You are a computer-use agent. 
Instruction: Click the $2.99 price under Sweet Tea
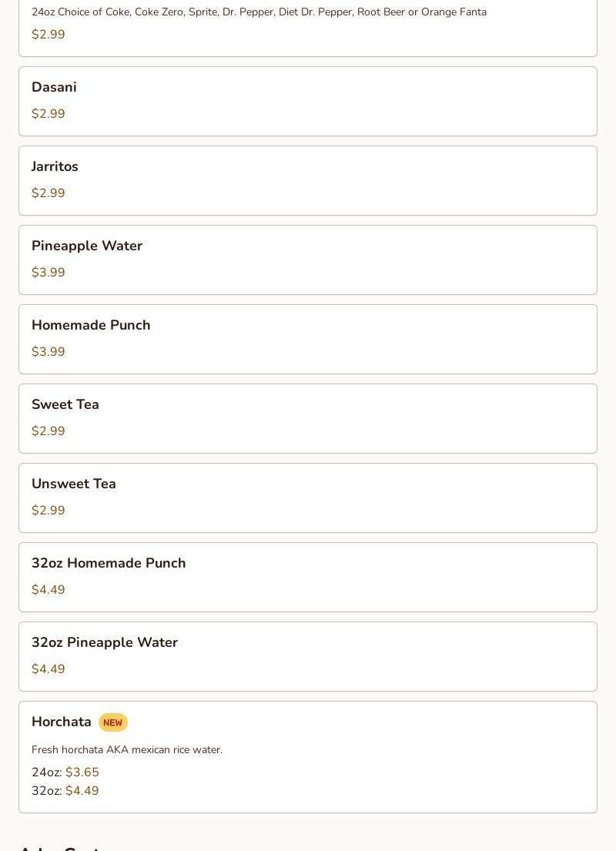pyautogui.click(x=49, y=431)
